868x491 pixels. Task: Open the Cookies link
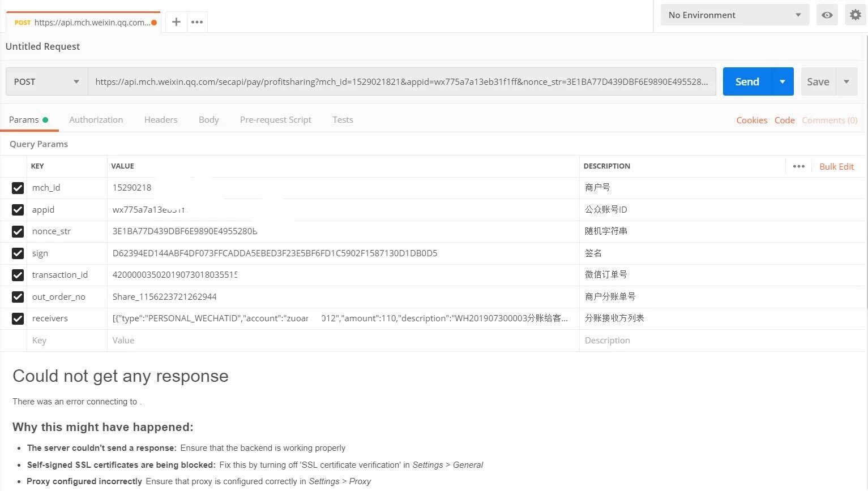751,120
